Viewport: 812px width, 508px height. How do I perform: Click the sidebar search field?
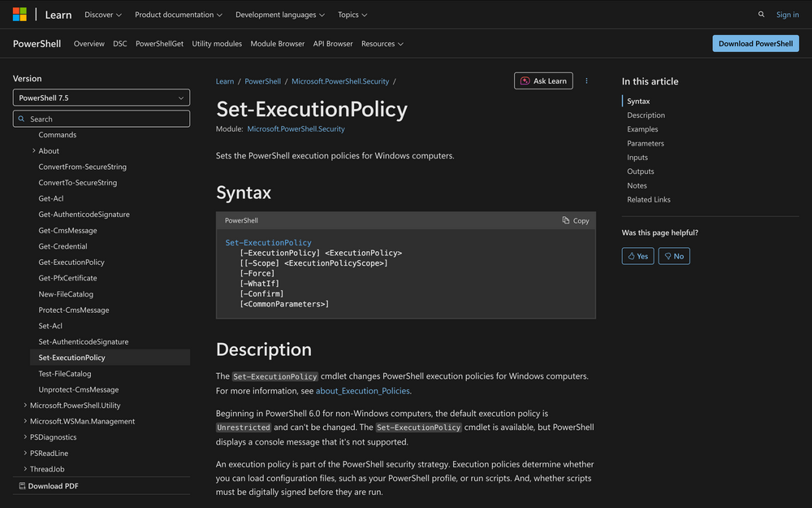[x=101, y=118]
